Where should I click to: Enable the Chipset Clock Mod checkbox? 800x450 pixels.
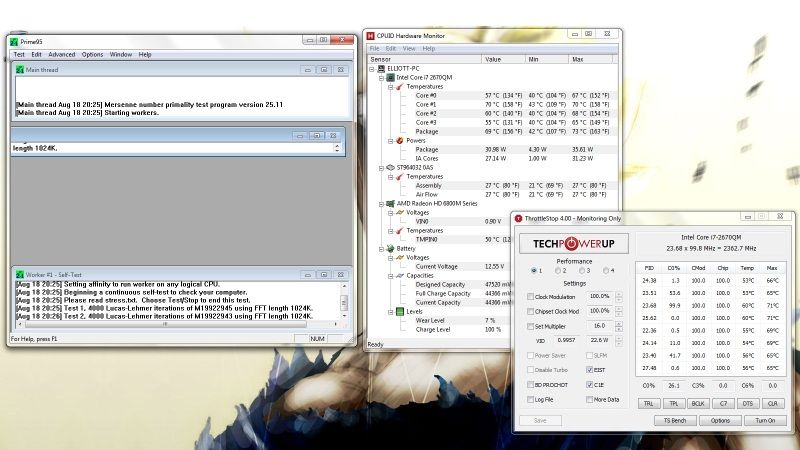coord(531,311)
